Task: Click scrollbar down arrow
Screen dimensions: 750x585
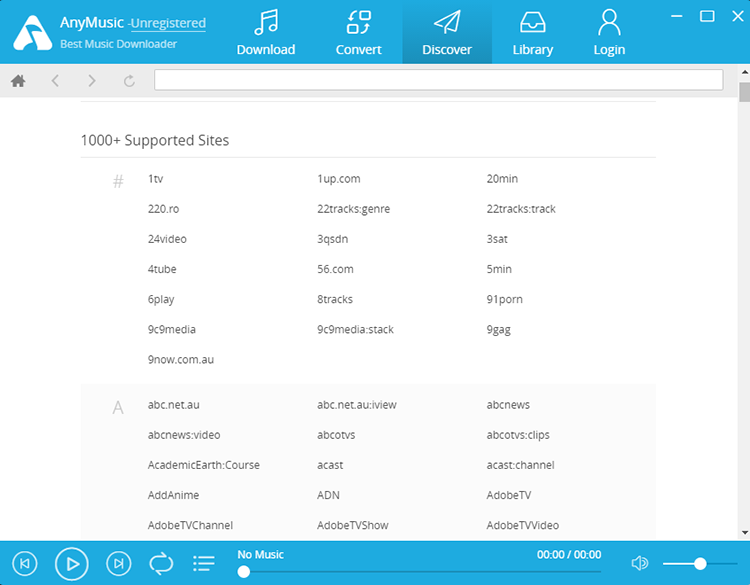Action: pyautogui.click(x=745, y=532)
